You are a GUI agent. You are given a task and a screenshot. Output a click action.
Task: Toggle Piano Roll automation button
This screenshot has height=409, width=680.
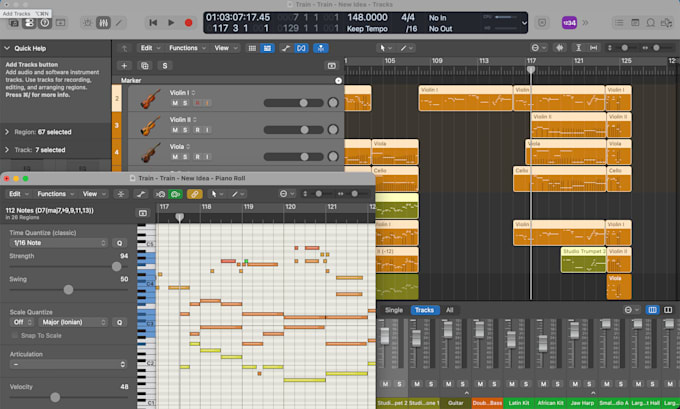click(x=141, y=194)
